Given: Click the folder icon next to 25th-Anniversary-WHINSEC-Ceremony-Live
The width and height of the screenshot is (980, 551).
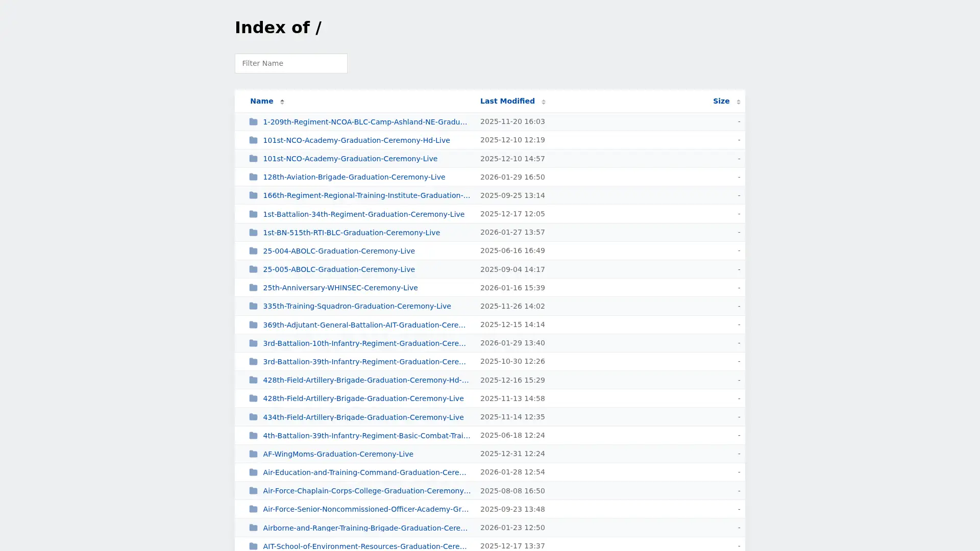Looking at the screenshot, I should [x=253, y=287].
